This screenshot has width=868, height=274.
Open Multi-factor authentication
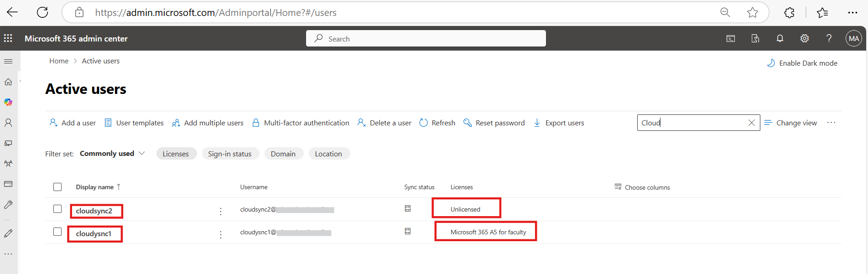301,123
